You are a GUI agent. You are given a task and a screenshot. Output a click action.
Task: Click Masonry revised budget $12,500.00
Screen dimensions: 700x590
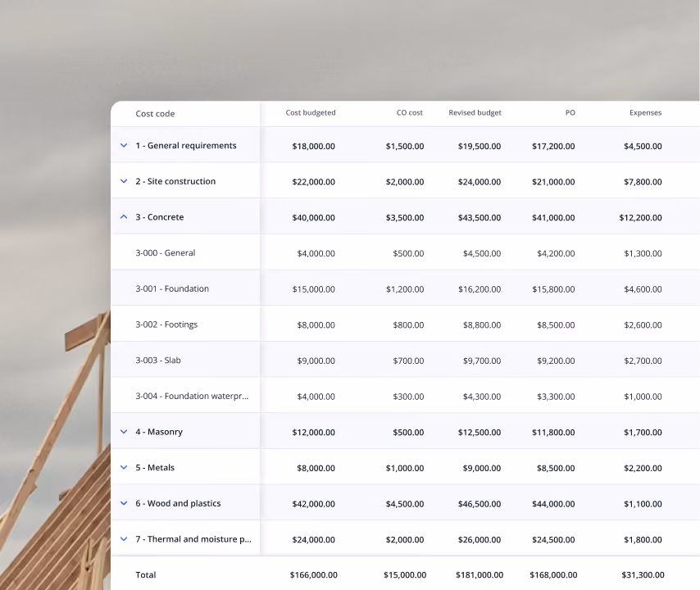[480, 432]
